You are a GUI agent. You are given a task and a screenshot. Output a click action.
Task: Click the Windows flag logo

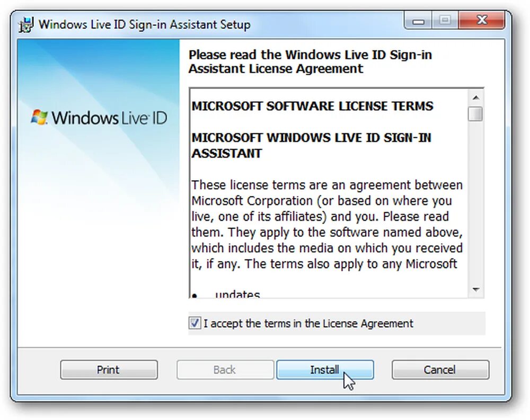[39, 117]
